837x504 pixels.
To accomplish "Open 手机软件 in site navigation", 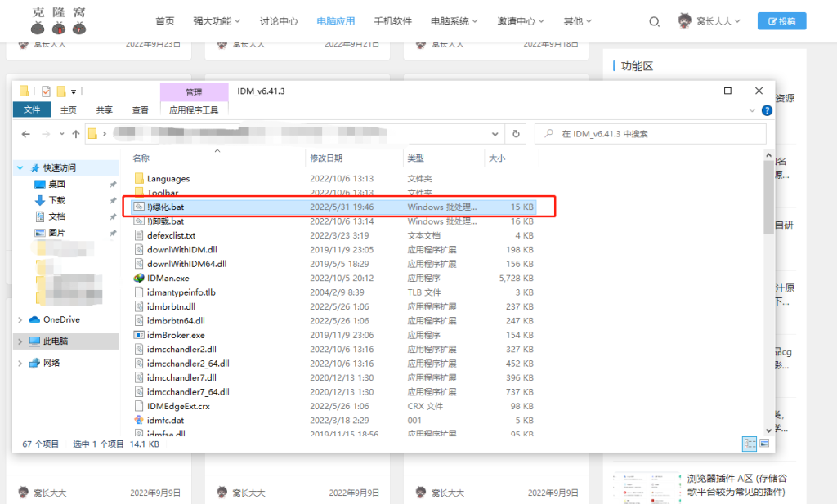I will pos(393,21).
